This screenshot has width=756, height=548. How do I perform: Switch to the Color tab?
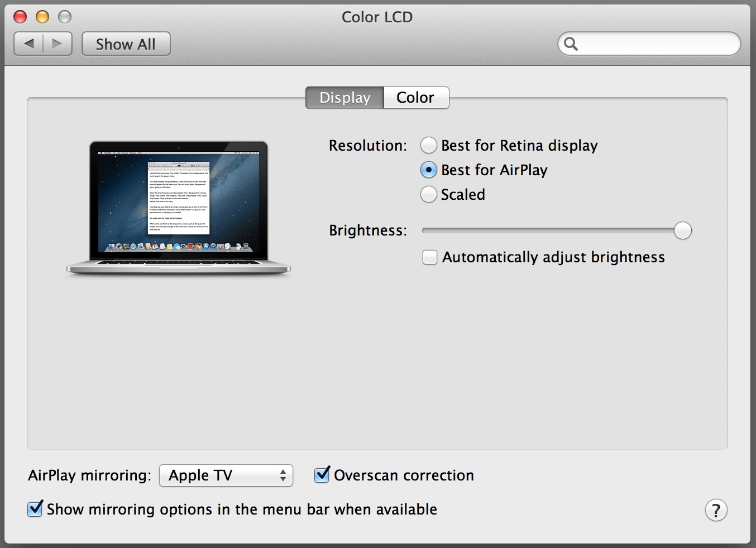tap(415, 98)
